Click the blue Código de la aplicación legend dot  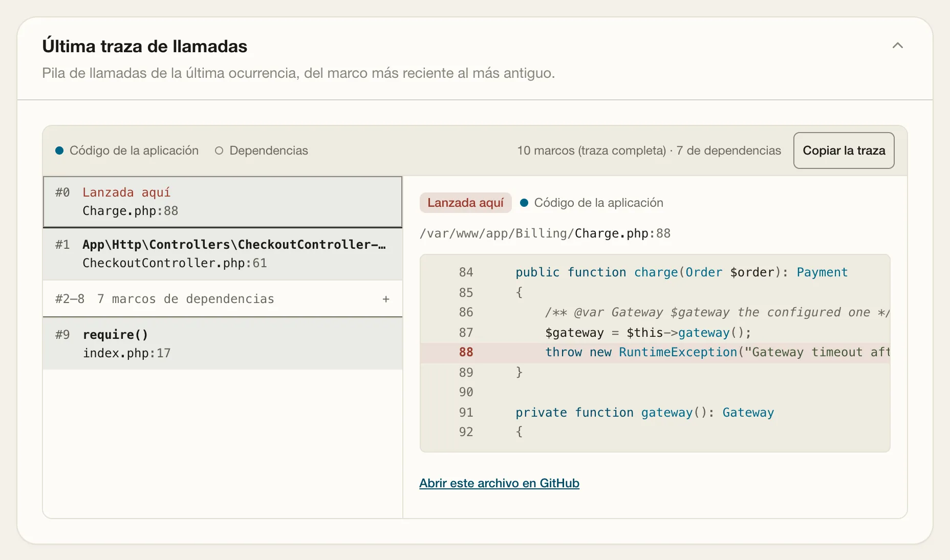click(59, 150)
